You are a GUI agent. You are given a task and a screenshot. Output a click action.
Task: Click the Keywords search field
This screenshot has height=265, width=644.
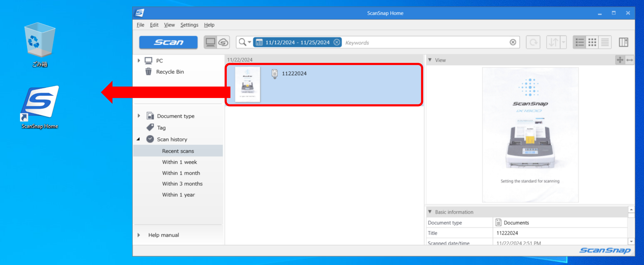pyautogui.click(x=425, y=43)
